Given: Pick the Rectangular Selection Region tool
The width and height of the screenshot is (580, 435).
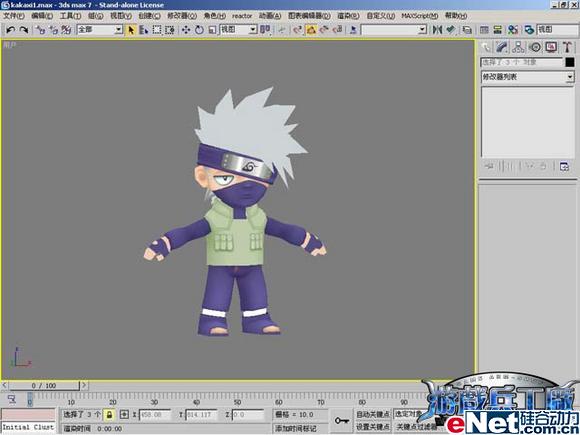Looking at the screenshot, I should (x=157, y=30).
